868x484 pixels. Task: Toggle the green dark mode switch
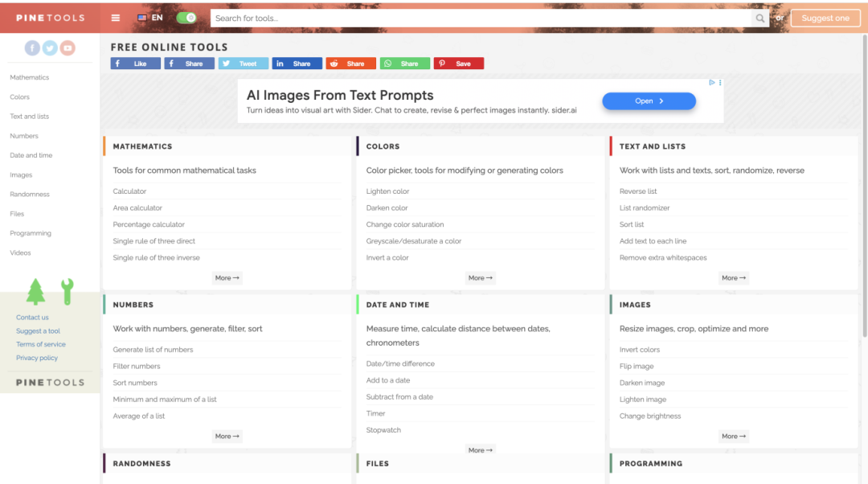tap(186, 18)
